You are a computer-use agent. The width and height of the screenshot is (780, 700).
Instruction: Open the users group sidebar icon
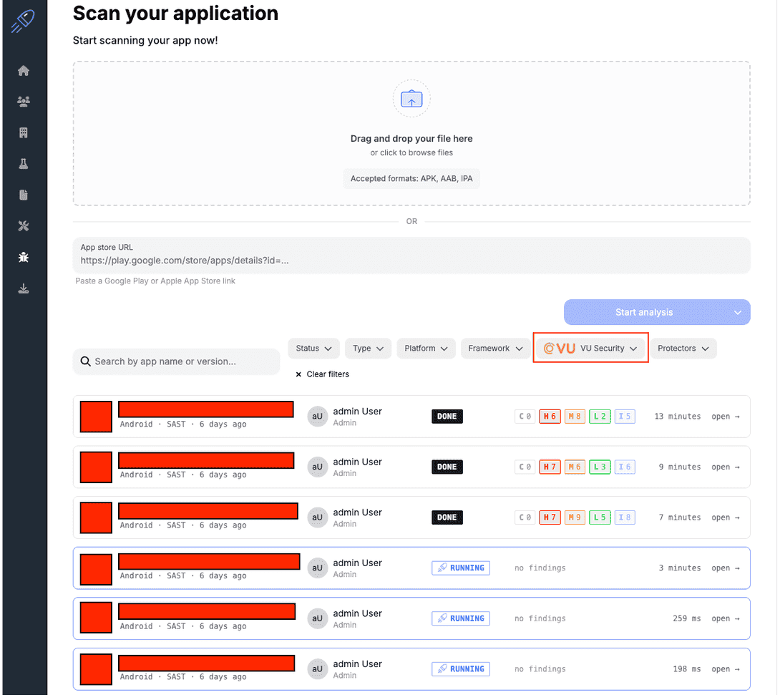pyautogui.click(x=24, y=102)
